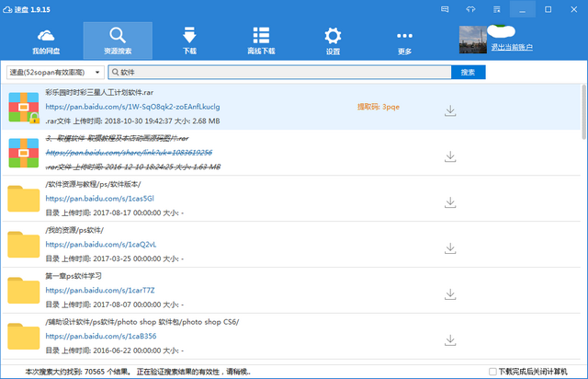Click the 速盘 1.9.15 cloud logo icon

[x=7, y=9]
